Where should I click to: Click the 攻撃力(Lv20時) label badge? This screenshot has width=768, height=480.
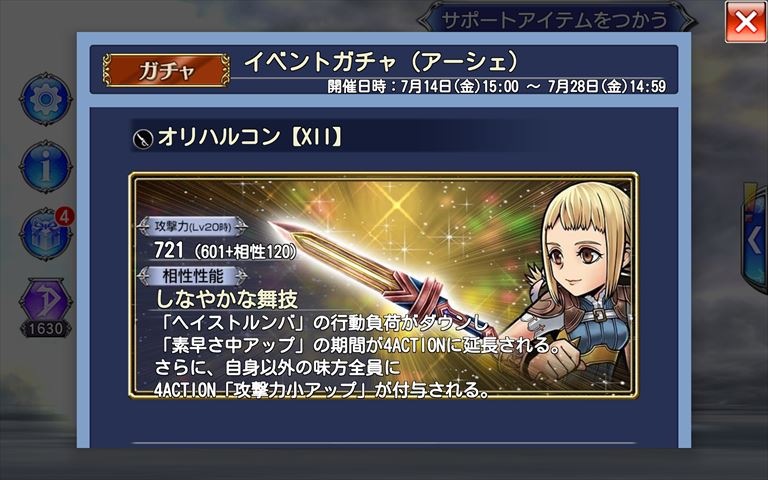click(192, 226)
